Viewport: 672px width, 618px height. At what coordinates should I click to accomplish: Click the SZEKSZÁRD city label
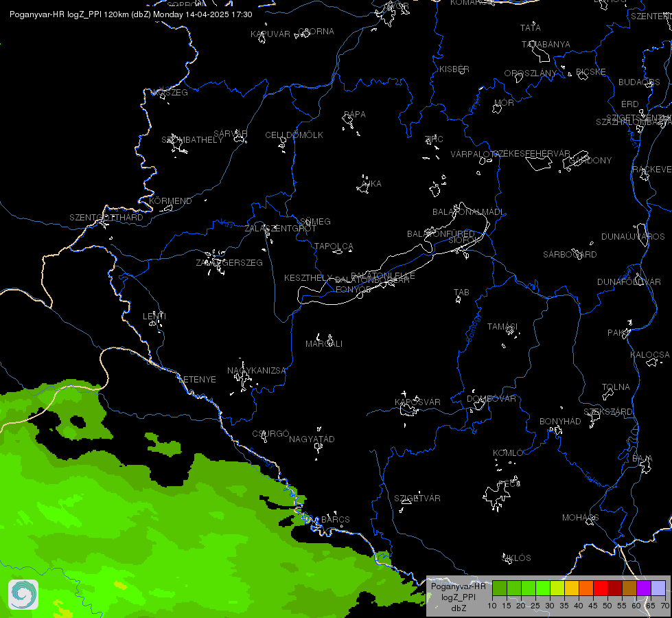coord(608,412)
